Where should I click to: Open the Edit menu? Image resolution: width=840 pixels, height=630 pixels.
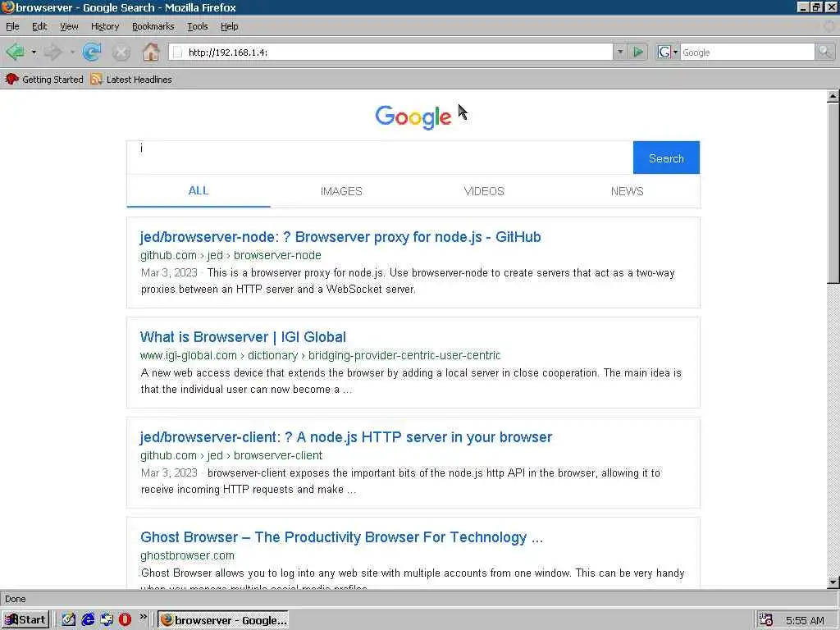[x=39, y=26]
